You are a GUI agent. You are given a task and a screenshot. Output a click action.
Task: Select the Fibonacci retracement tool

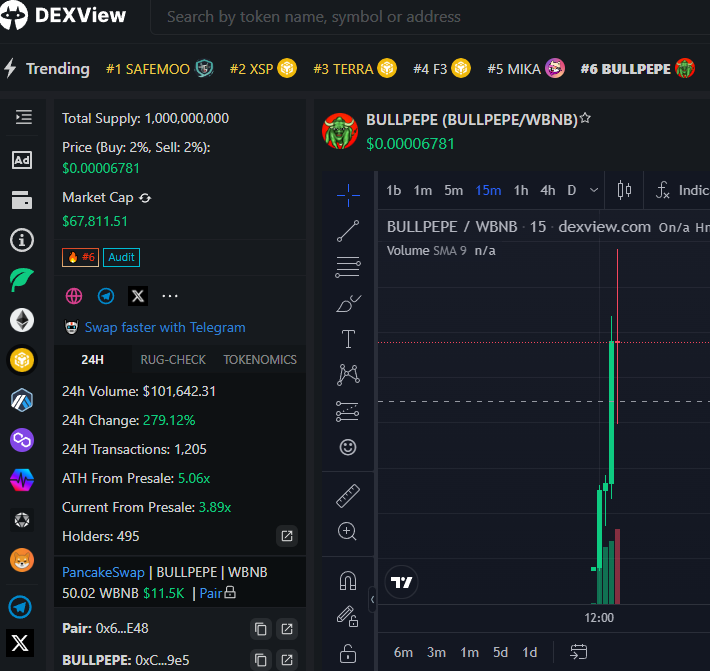tap(348, 267)
